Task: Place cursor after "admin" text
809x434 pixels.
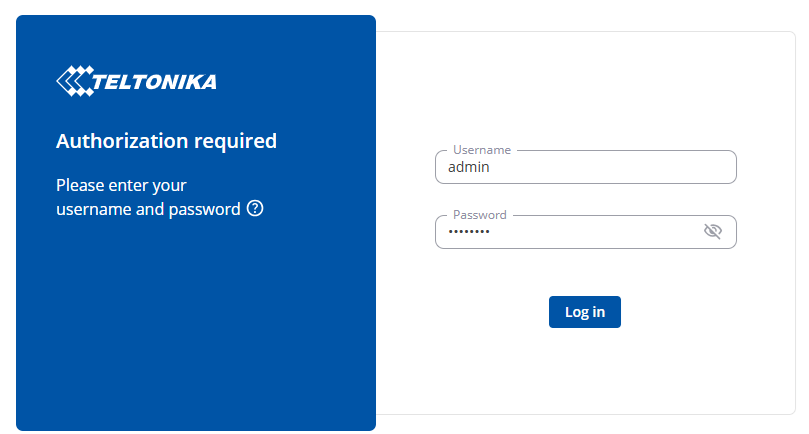Action: pyautogui.click(x=491, y=168)
